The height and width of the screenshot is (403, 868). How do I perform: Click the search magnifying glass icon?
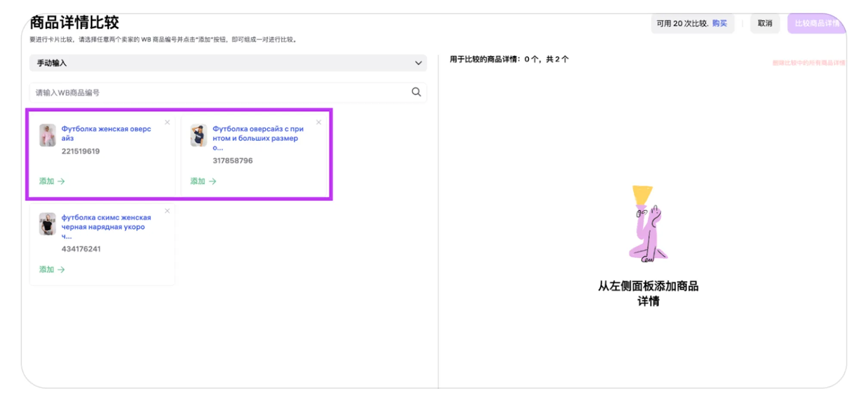point(416,92)
